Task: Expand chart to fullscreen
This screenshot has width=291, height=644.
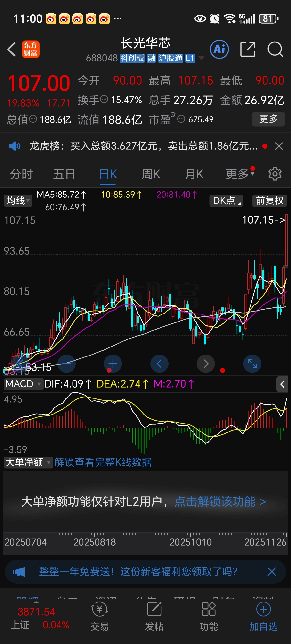Action: (252, 364)
